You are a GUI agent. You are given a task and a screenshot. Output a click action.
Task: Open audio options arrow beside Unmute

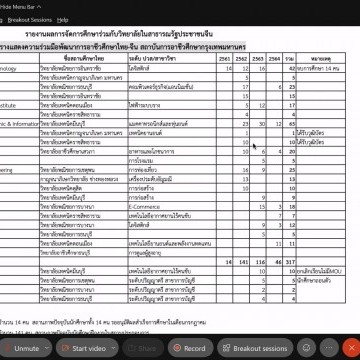coord(47,348)
